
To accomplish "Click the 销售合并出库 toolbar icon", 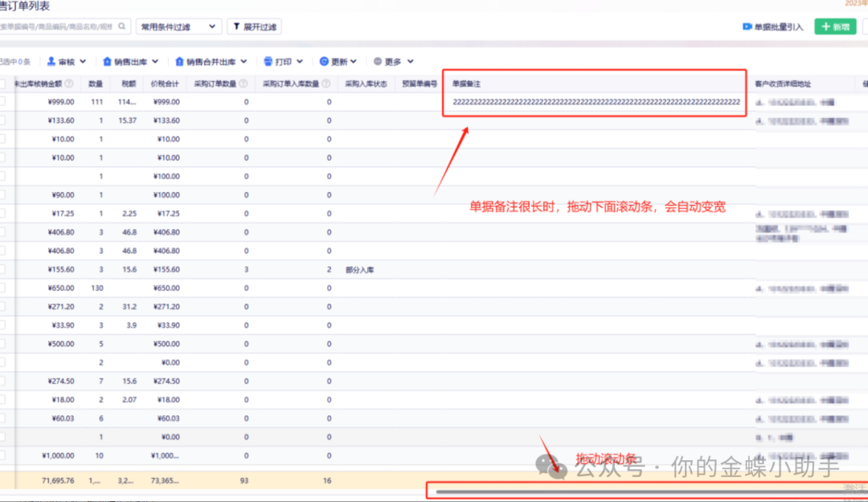I will [x=178, y=61].
